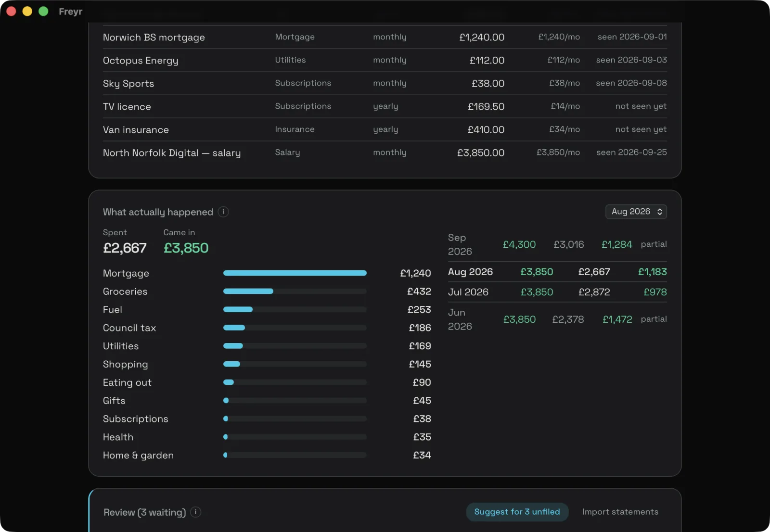Screen dimensions: 770x532
Task: Click Import statements button
Action: (620, 512)
